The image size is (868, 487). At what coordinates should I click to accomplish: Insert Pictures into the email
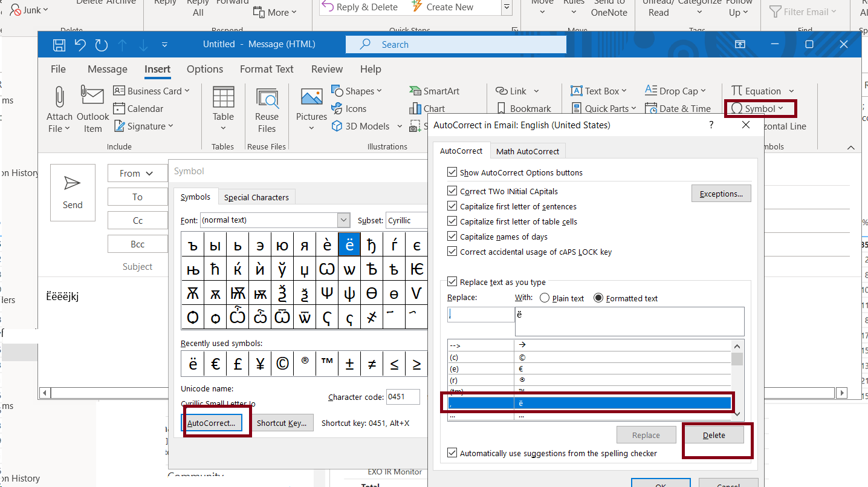311,110
